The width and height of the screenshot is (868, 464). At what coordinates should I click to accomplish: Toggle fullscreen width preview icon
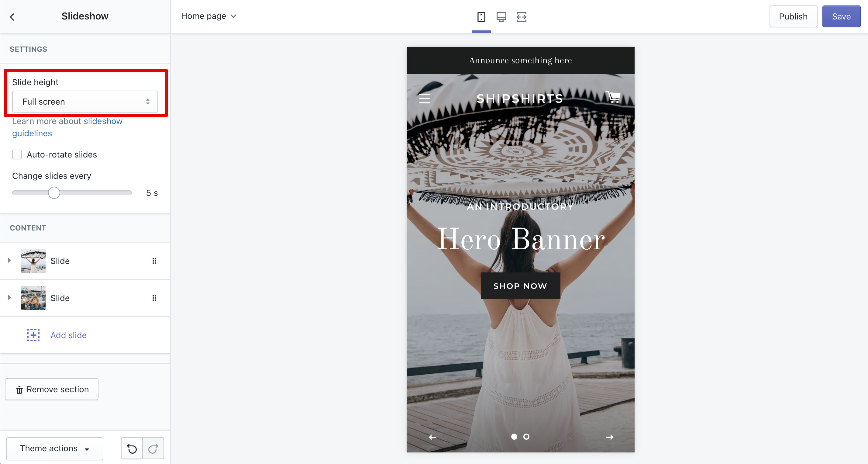(x=521, y=16)
